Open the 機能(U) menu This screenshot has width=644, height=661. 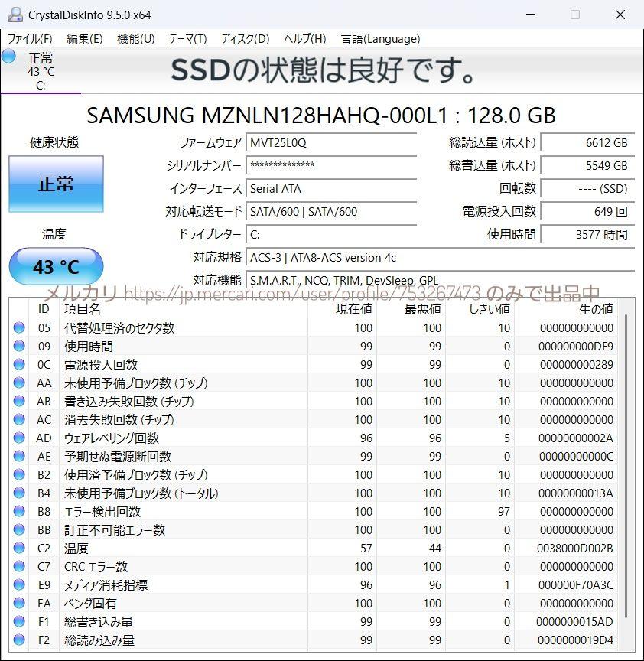pyautogui.click(x=135, y=39)
